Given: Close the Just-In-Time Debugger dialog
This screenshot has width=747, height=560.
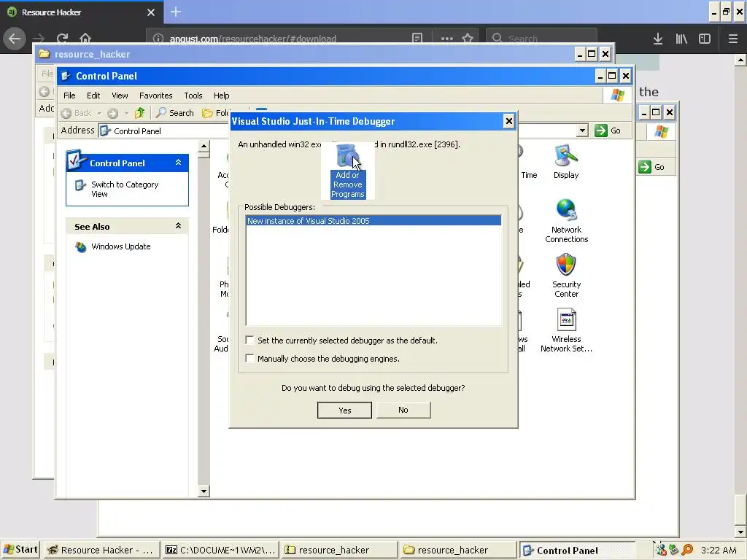Looking at the screenshot, I should coord(508,122).
